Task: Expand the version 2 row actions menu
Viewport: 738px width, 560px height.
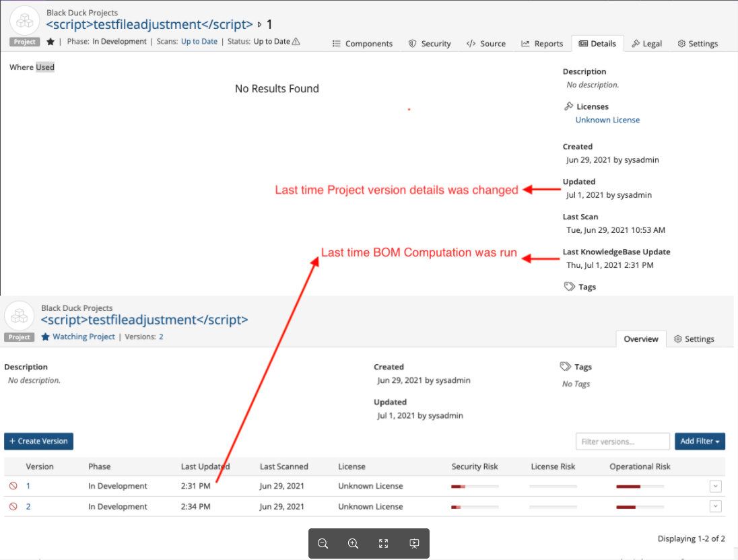Action: coord(715,507)
